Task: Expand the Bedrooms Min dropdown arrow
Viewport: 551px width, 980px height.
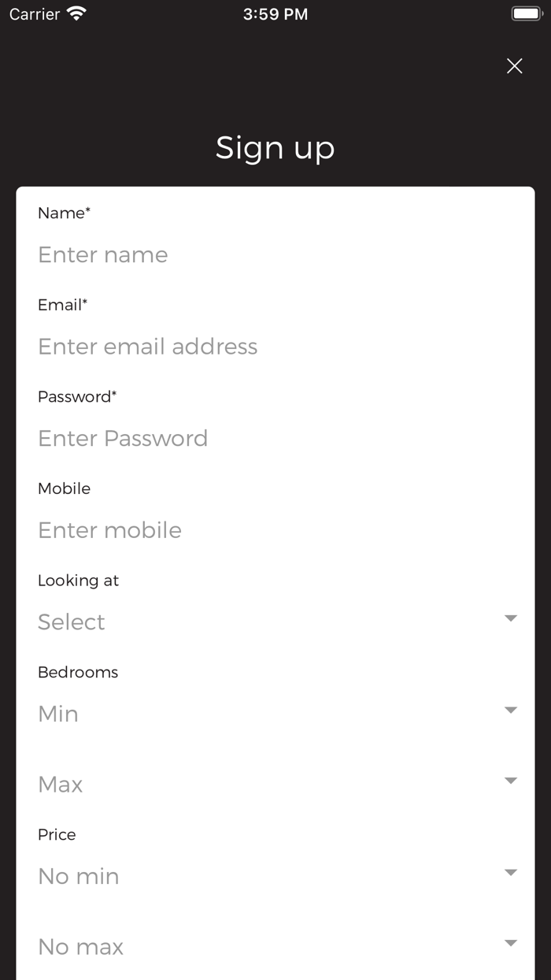Action: (511, 711)
